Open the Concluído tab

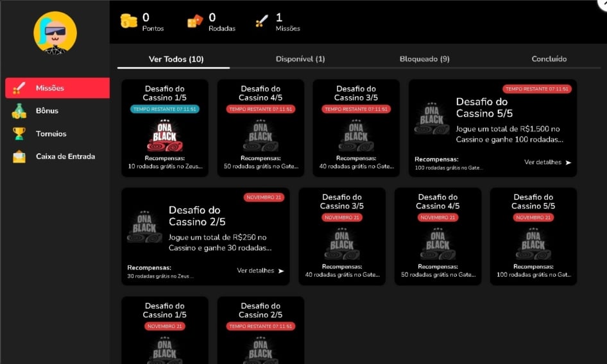point(549,59)
